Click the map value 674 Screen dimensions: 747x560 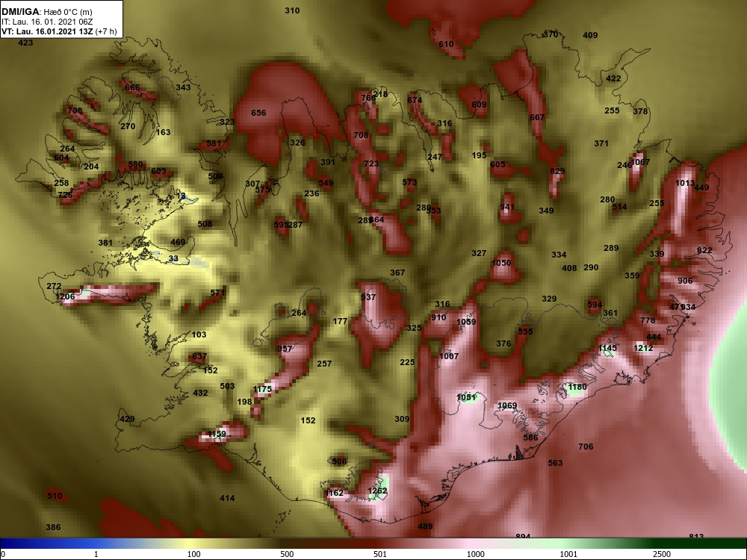click(415, 100)
